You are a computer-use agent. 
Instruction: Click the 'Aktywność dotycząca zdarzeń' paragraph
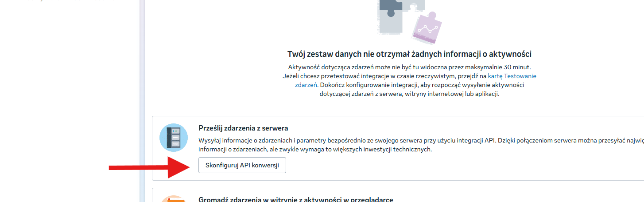409,80
